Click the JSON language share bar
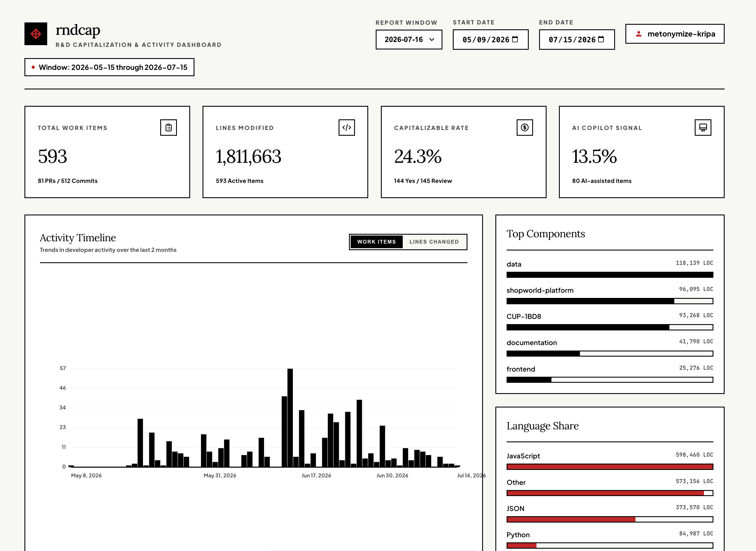The width and height of the screenshot is (756, 551). (x=610, y=519)
